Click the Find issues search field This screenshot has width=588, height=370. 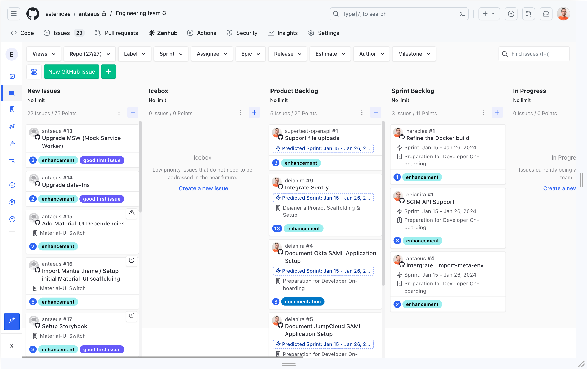(534, 54)
